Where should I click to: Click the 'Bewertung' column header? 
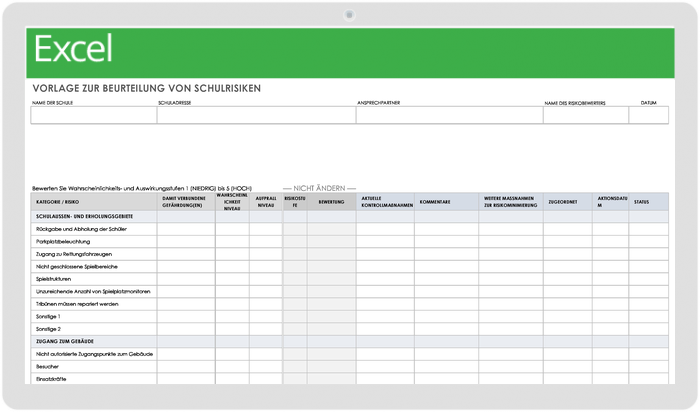click(x=331, y=202)
